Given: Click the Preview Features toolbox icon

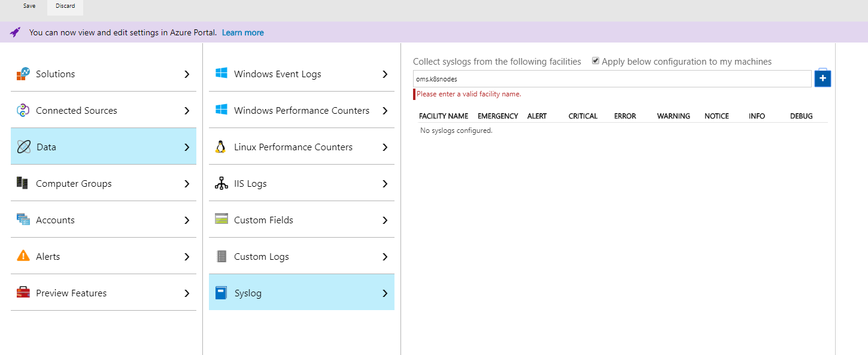Looking at the screenshot, I should click(x=23, y=293).
